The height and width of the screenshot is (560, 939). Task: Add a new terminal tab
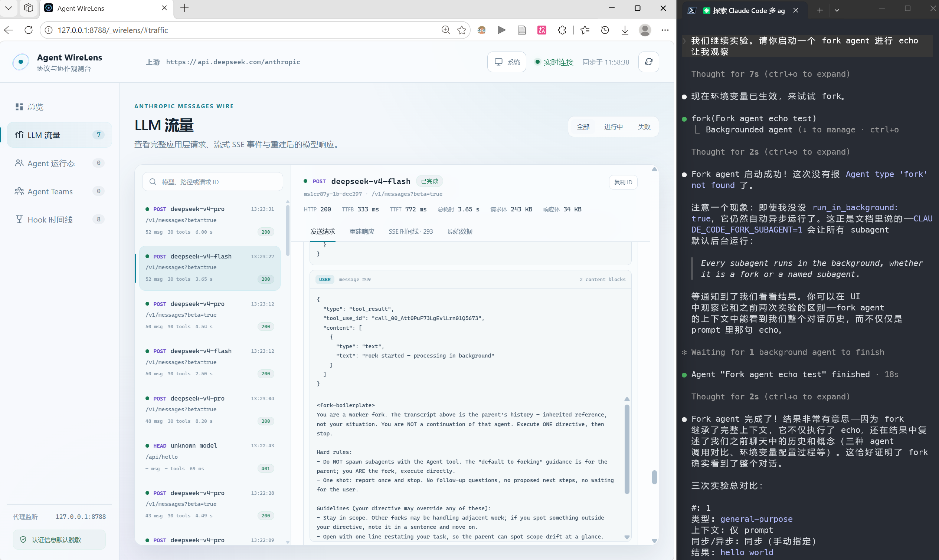point(820,10)
